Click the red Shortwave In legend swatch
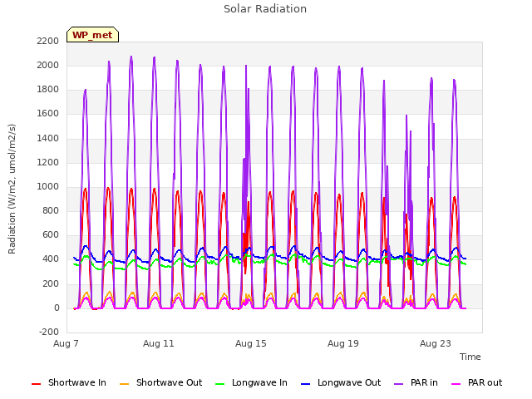This screenshot has height=399, width=532. coord(36,384)
